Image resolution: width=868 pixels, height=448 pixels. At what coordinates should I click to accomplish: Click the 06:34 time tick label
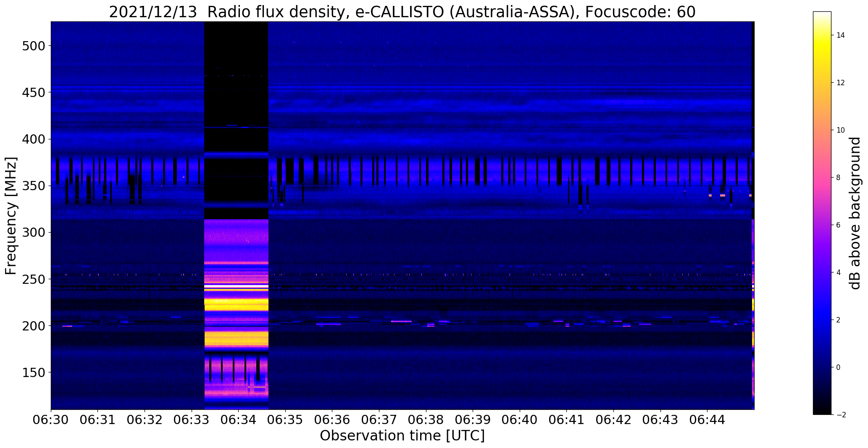point(239,420)
